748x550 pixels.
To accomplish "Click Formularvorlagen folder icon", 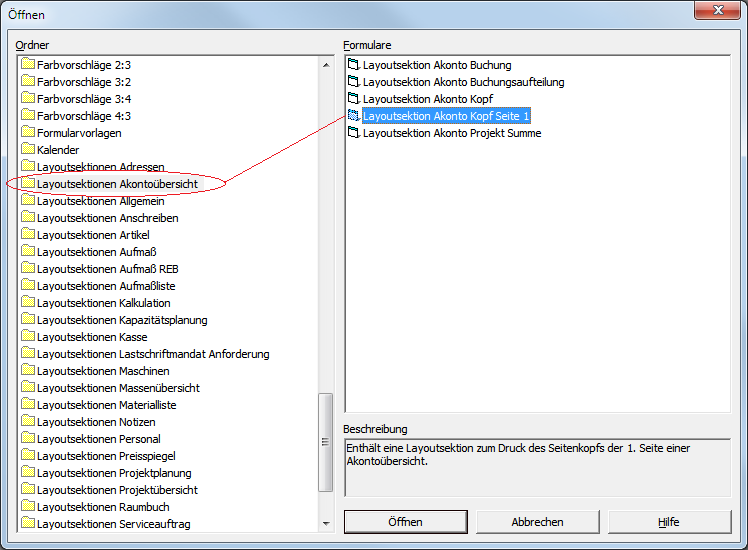I will coord(28,132).
